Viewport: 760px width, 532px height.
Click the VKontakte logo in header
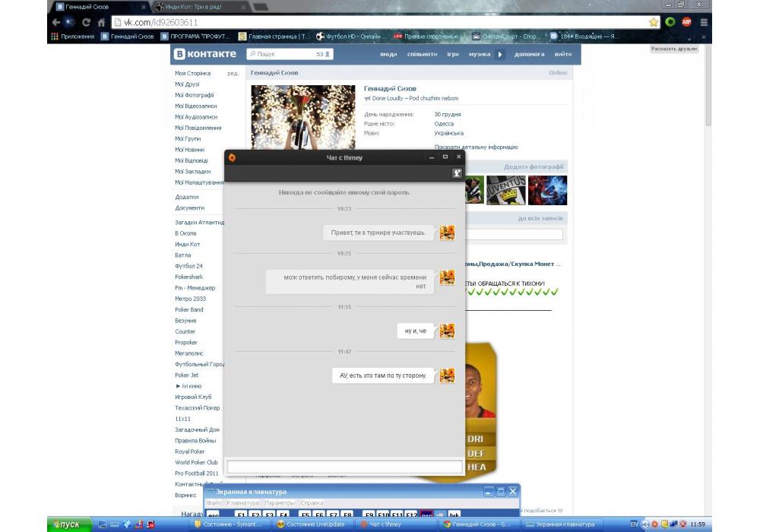click(205, 54)
